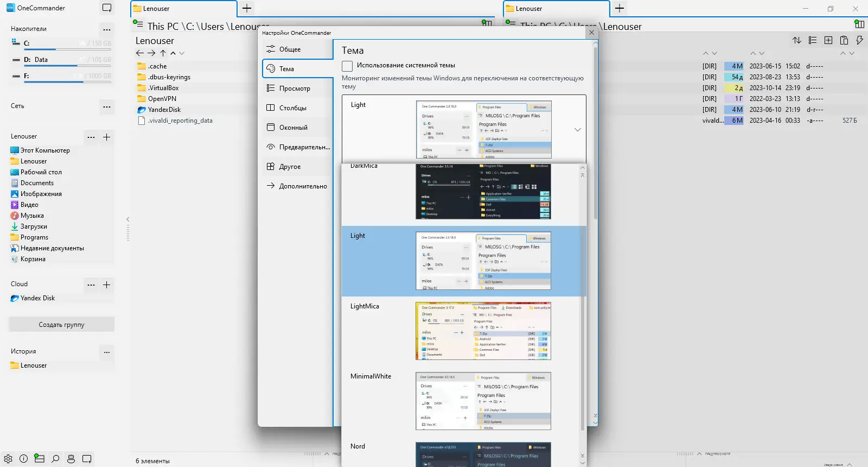Select the Nord theme option
This screenshot has height=467, width=868.
coord(460,452)
